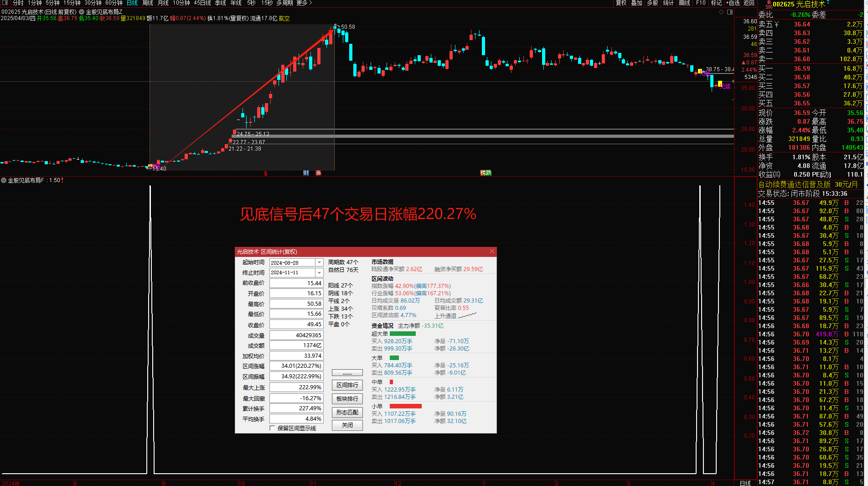Click the 自动续费通达信普及版 30元/月 banner
The image size is (868, 486).
pos(808,184)
